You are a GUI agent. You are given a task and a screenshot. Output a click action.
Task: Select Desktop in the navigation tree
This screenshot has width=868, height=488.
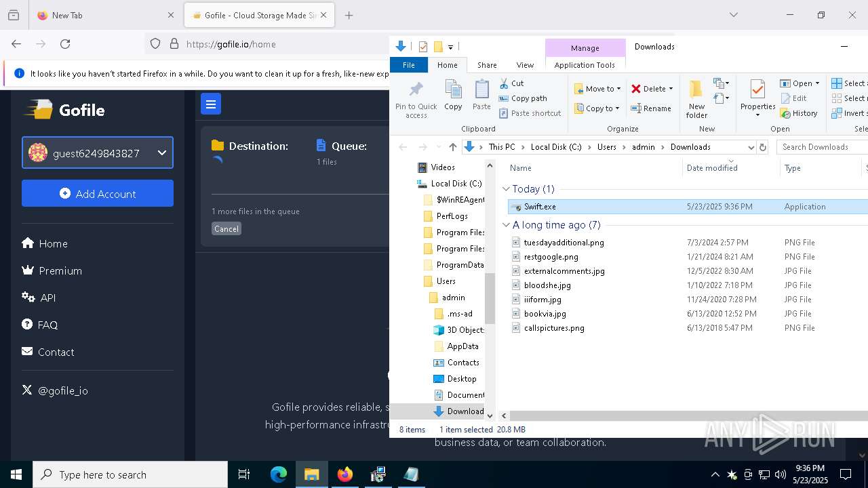pos(461,379)
